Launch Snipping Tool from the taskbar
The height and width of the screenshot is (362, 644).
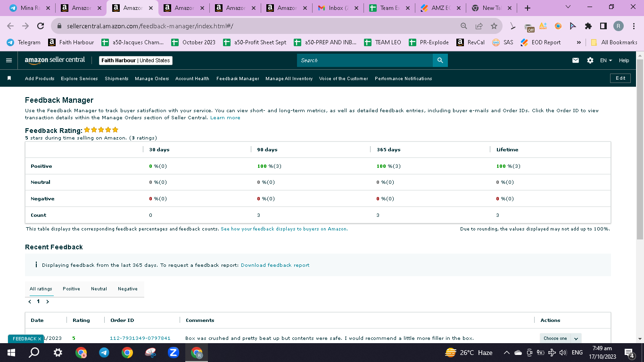click(150, 353)
